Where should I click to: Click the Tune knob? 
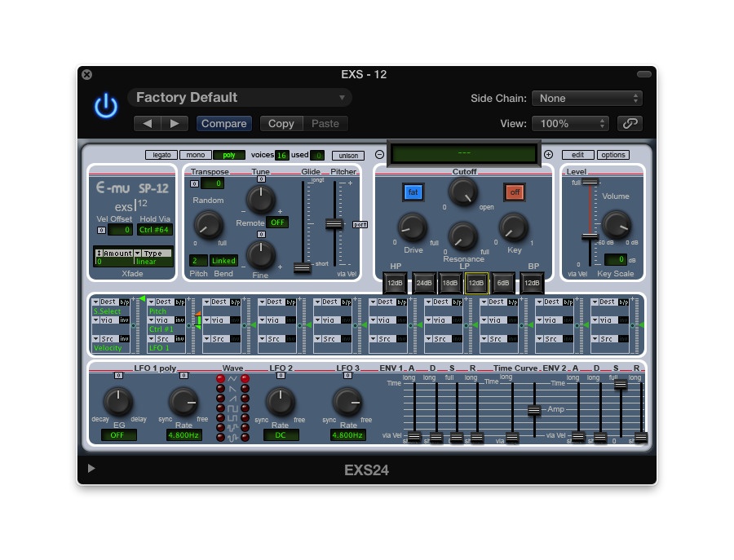point(260,199)
